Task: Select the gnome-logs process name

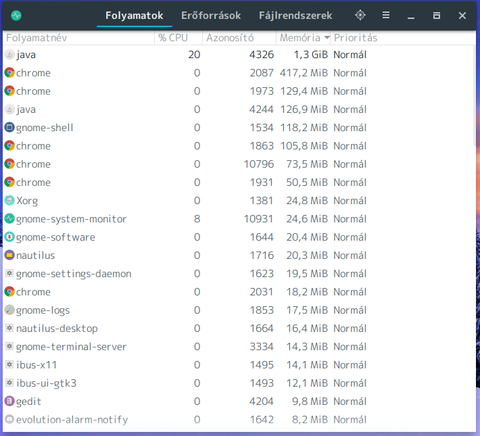Action: coord(43,310)
